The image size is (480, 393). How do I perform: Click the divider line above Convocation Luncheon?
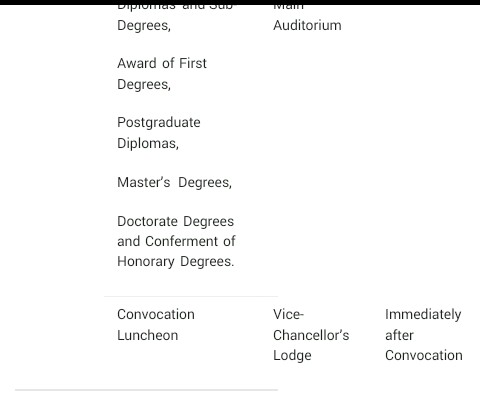point(191,296)
